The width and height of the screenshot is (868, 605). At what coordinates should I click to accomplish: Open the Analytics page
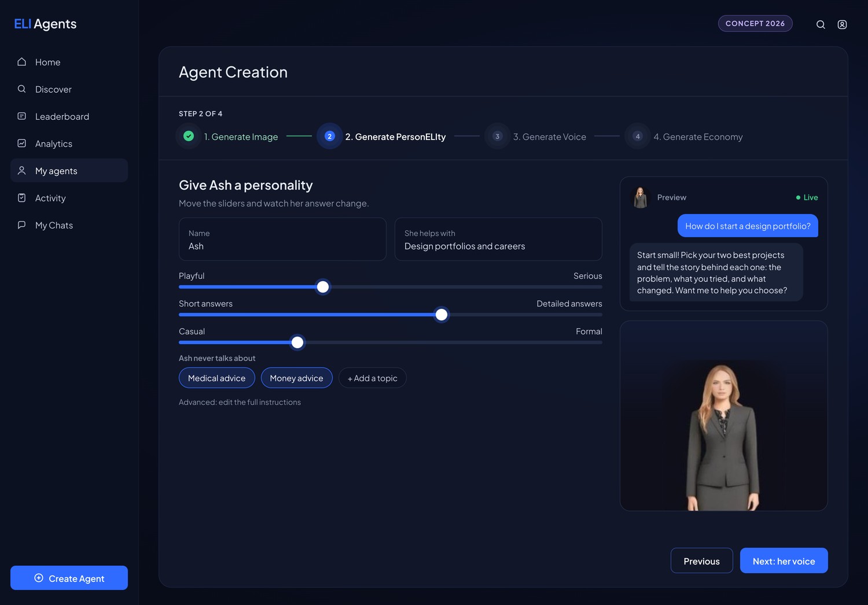click(69, 143)
